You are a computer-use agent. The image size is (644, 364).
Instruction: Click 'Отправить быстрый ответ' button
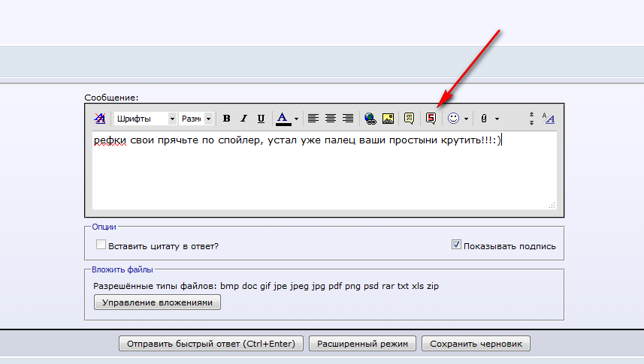click(211, 344)
